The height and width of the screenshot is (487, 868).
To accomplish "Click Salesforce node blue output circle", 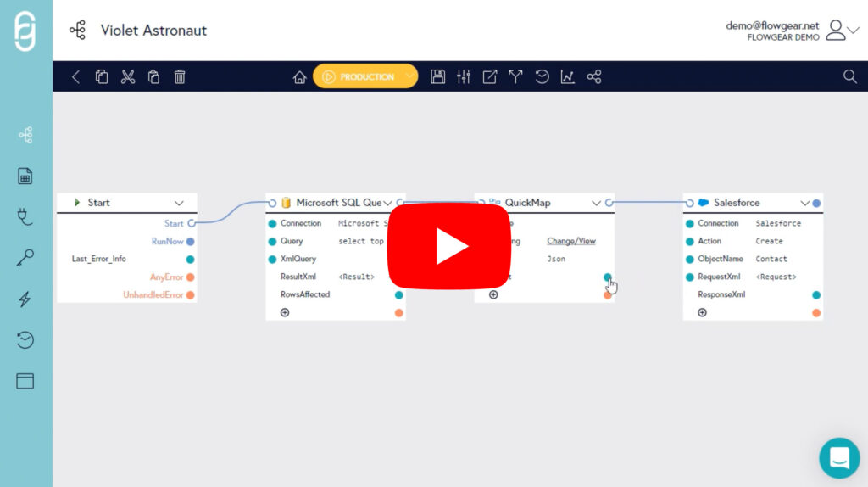I will point(816,204).
